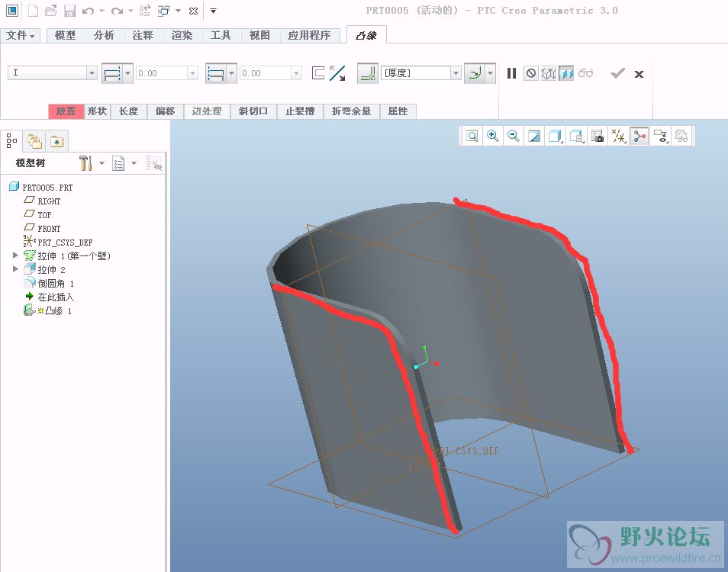Toggle datum display filters icon

pos(619,137)
